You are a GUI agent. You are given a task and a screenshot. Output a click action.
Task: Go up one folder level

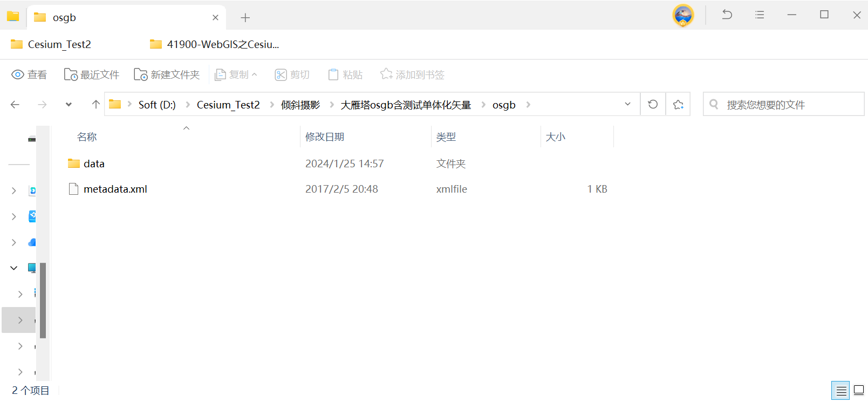tap(95, 105)
